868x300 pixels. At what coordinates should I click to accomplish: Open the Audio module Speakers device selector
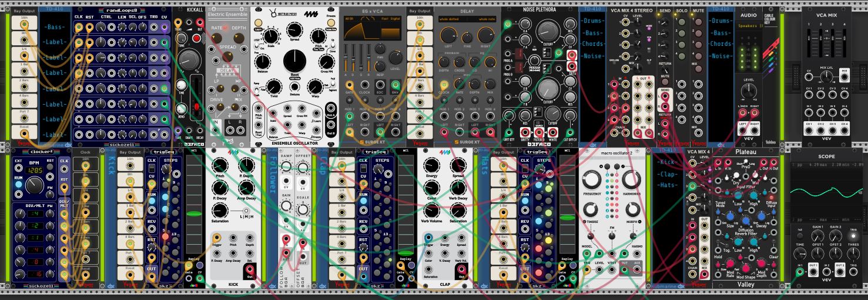pos(749,26)
